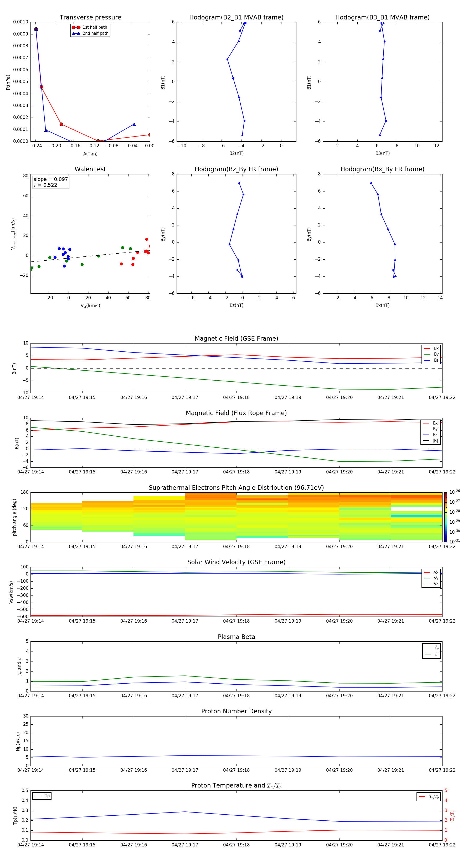Screen dimensions: 473x868
Task: Click the 'Plasma Beta' plot title
Action: (236, 637)
